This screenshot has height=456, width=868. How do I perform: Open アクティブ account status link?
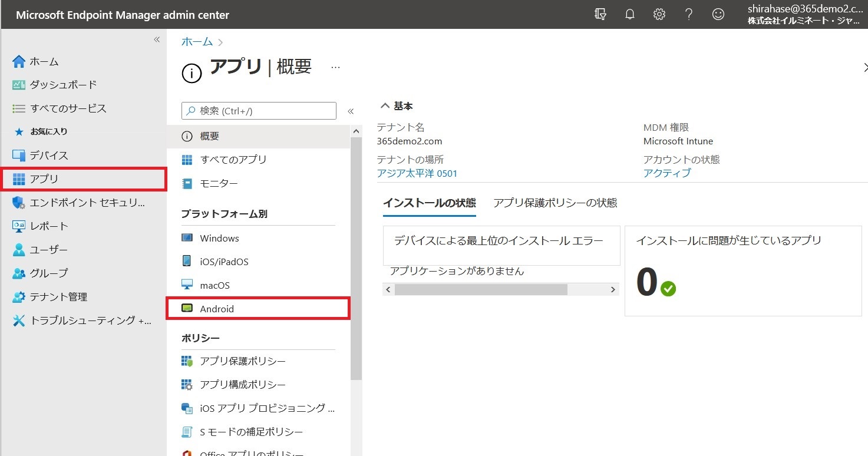[667, 173]
